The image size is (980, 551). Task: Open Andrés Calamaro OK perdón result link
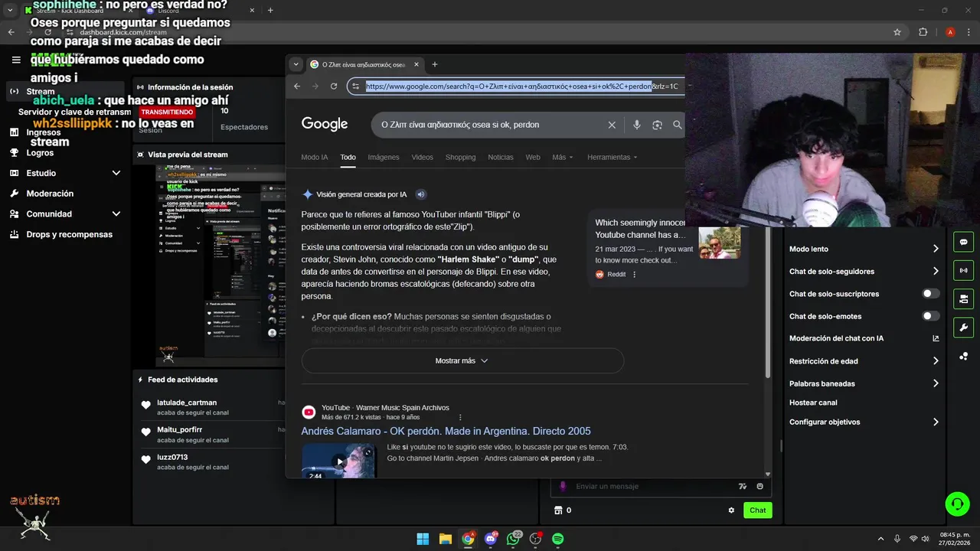tap(446, 431)
